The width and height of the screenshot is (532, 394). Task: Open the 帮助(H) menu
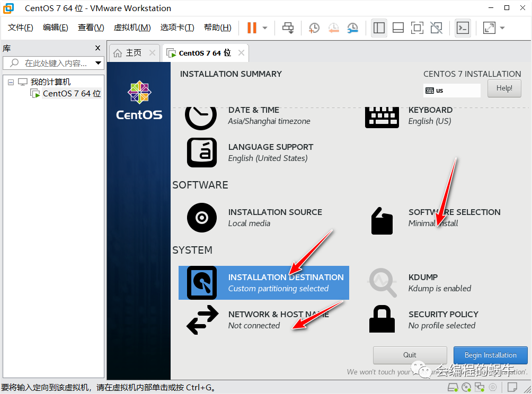click(x=217, y=28)
